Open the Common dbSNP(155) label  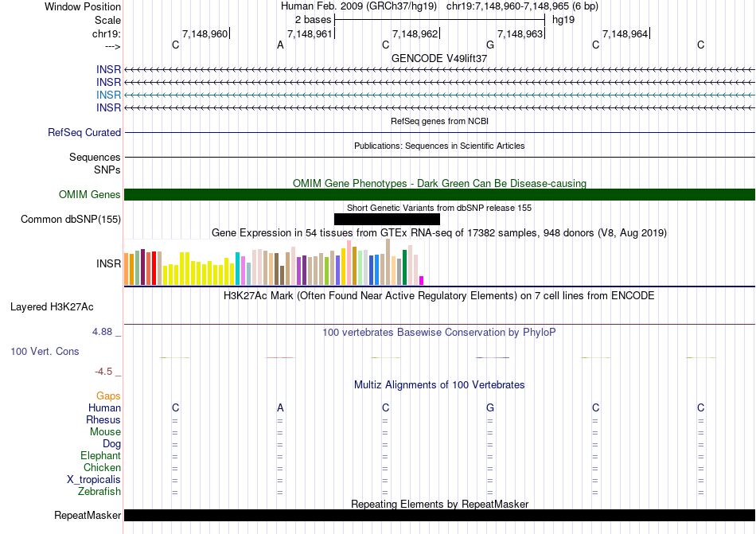click(70, 220)
